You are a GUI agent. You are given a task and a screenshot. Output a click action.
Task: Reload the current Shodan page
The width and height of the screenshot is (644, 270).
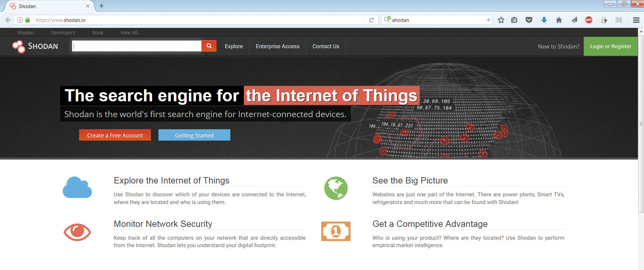(x=371, y=20)
